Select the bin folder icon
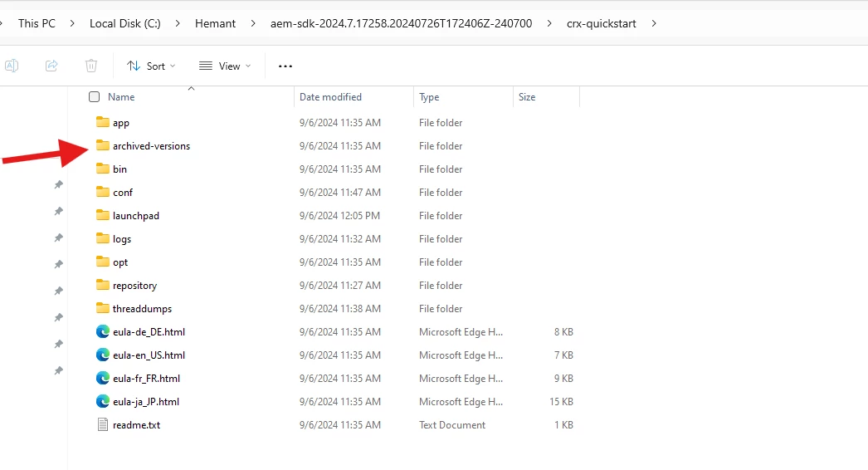The image size is (868, 470). pos(102,169)
